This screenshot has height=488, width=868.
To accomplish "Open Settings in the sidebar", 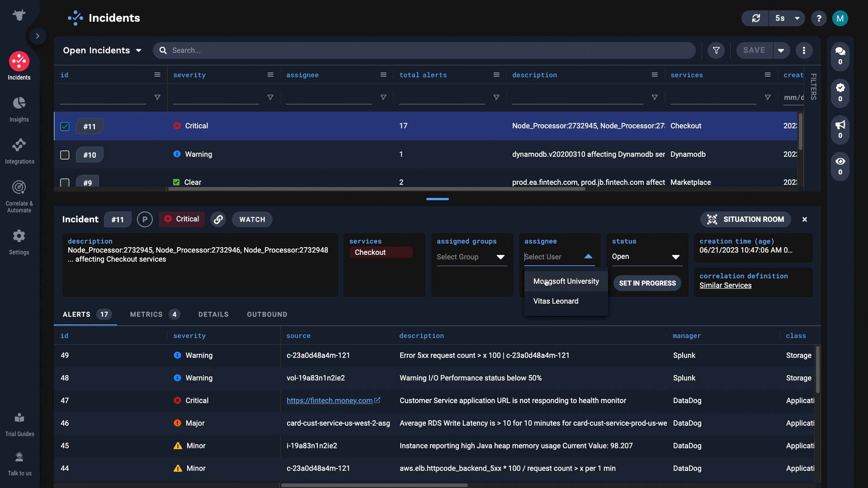I will pyautogui.click(x=19, y=242).
